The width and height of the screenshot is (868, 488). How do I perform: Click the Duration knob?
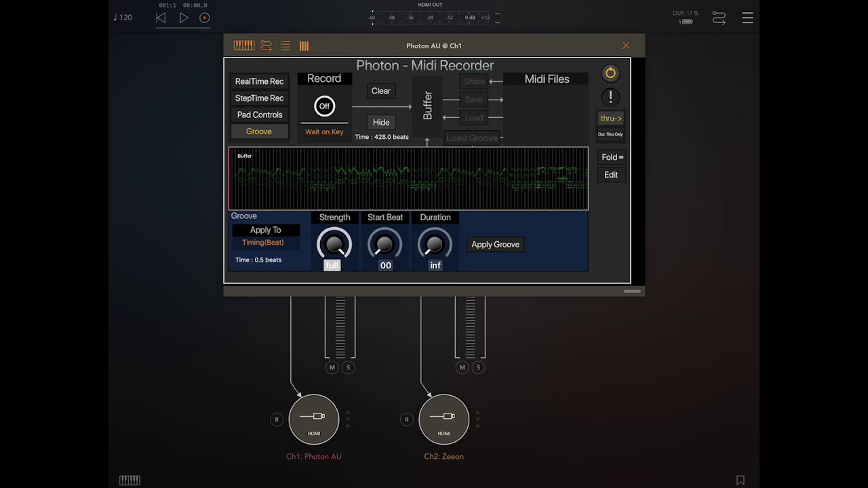(435, 244)
